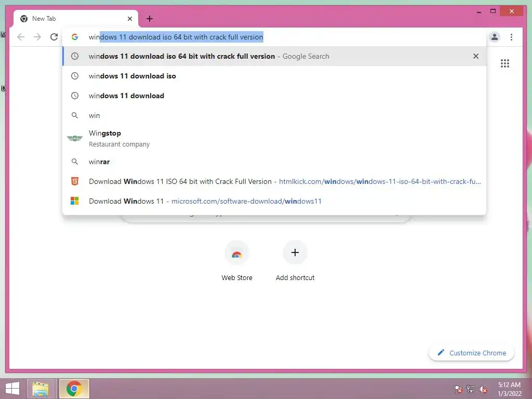Click the network tray icon

[471, 389]
